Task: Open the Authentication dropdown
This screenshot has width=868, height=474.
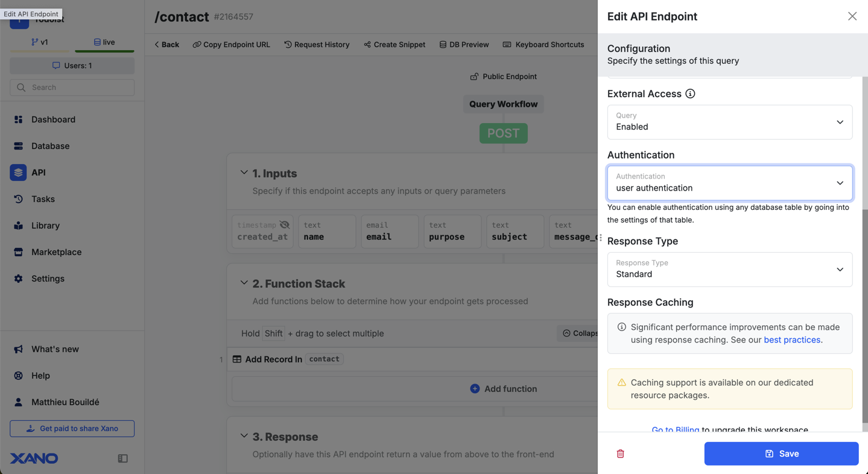Action: point(729,183)
